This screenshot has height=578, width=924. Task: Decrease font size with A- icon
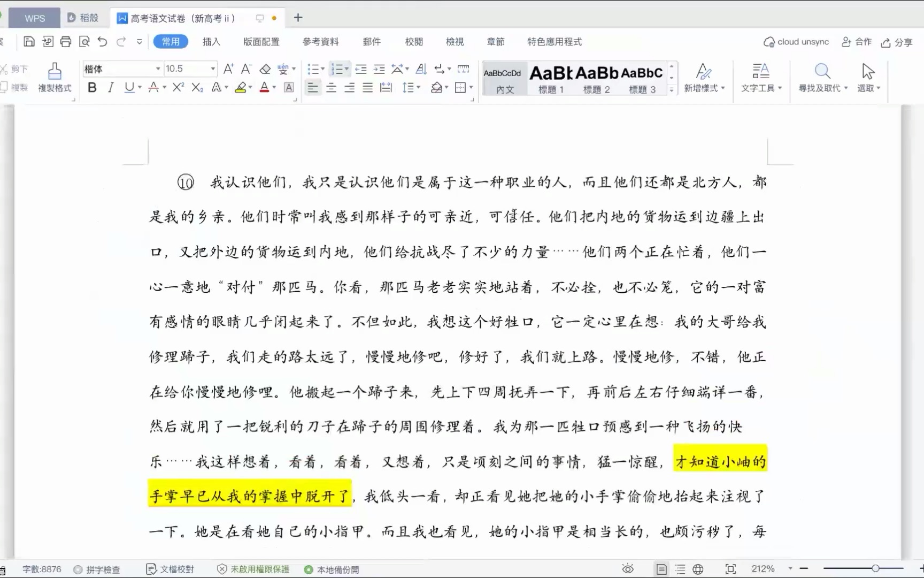coord(246,69)
